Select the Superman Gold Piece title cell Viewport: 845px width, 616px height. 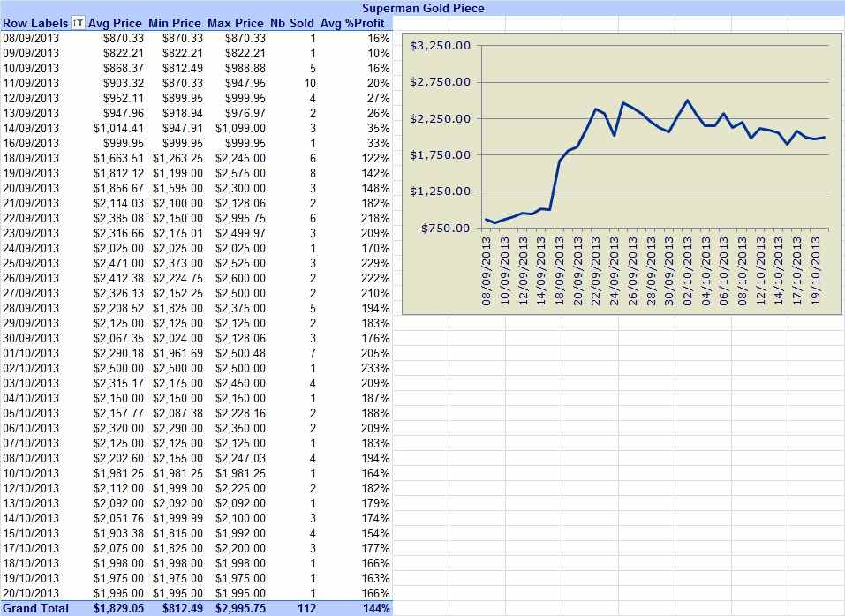tap(422, 8)
